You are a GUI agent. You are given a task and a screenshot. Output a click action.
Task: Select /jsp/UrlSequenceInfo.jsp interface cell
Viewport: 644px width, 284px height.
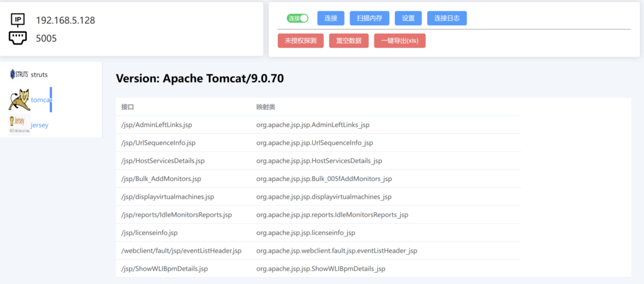[158, 143]
